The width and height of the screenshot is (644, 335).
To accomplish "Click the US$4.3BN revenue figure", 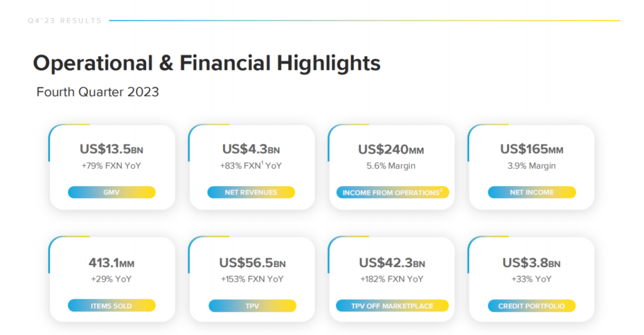I will (251, 149).
